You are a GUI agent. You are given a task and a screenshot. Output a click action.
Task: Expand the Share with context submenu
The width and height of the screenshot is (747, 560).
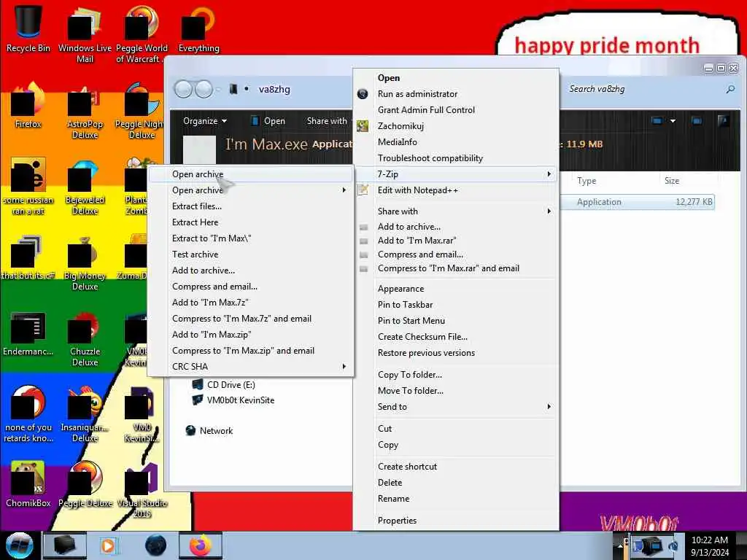455,211
